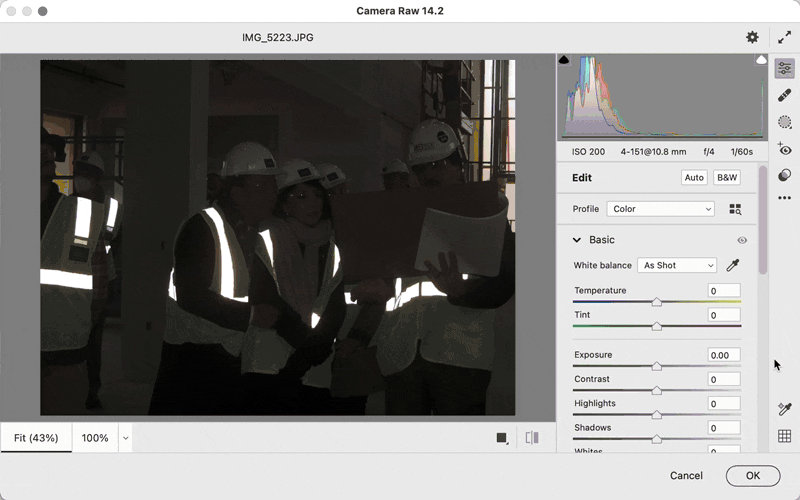
Task: Pick the White balance eyedropper tool
Action: coord(733,265)
